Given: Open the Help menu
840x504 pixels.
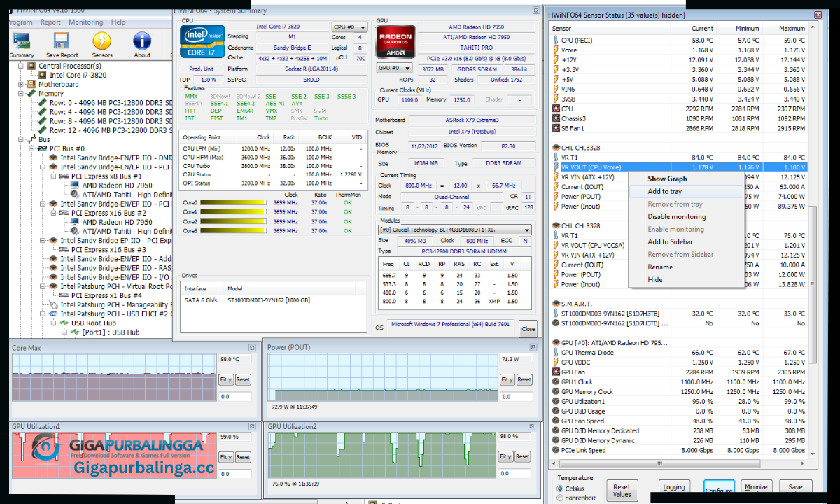Looking at the screenshot, I should click(118, 22).
